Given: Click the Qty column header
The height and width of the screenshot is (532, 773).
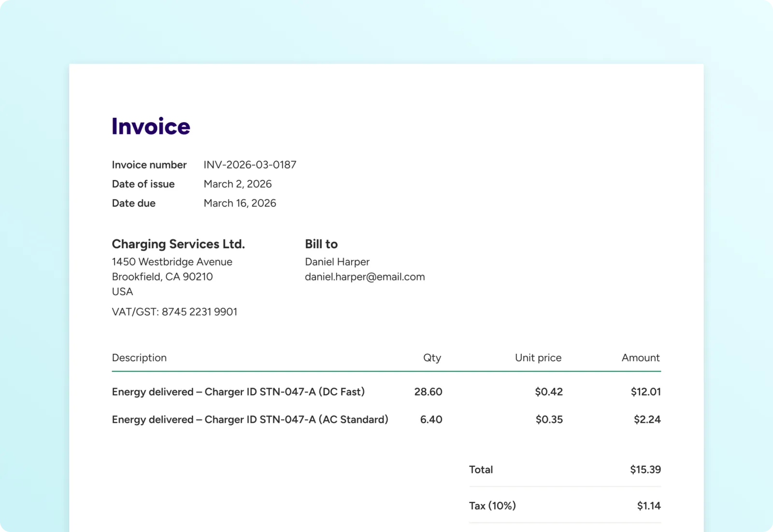Looking at the screenshot, I should click(432, 358).
